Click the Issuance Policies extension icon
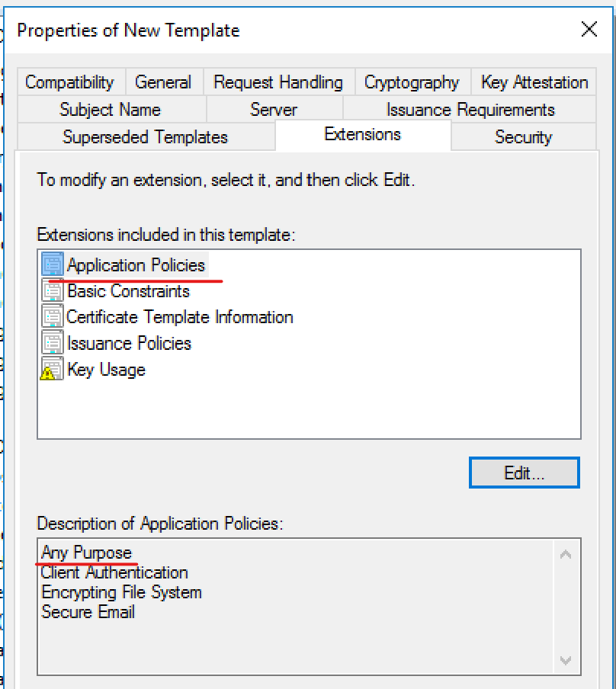616x689 pixels. [53, 343]
